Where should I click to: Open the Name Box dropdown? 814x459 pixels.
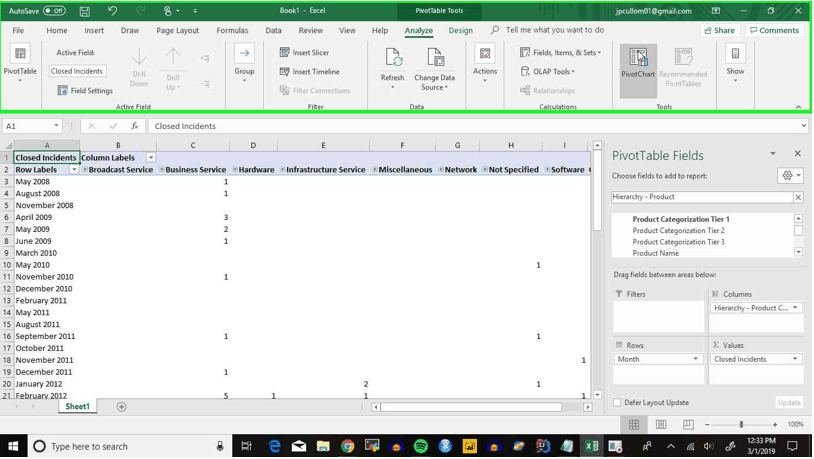(56, 126)
